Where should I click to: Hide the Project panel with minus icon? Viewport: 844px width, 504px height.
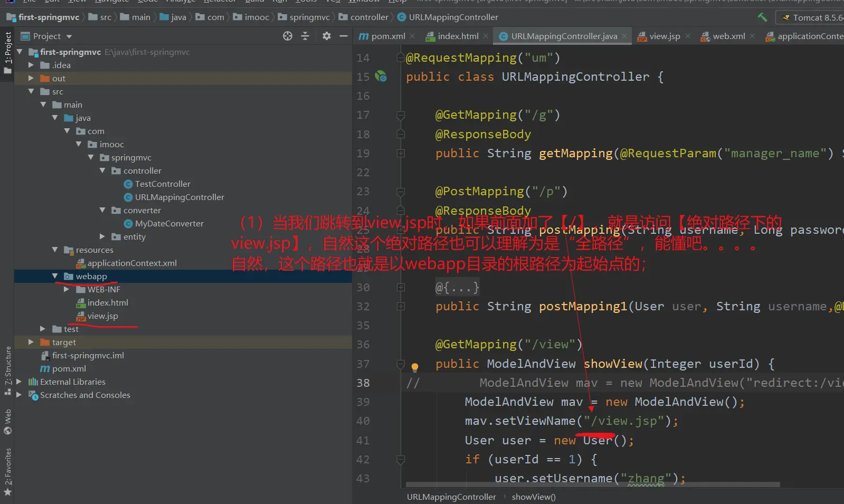tap(344, 36)
